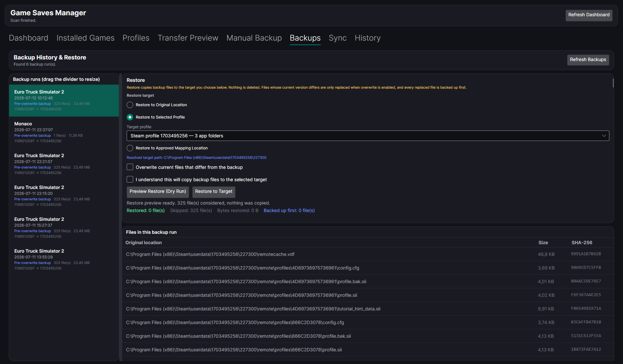
Task: Click the 666C2D3078\config.cfg file path
Action: [x=235, y=322]
